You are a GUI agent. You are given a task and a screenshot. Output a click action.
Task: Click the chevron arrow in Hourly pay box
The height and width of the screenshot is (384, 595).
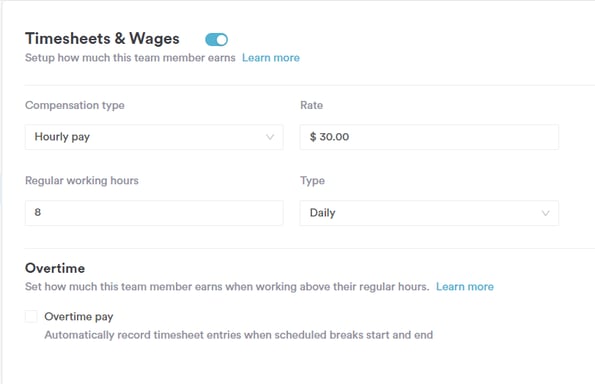pyautogui.click(x=270, y=137)
